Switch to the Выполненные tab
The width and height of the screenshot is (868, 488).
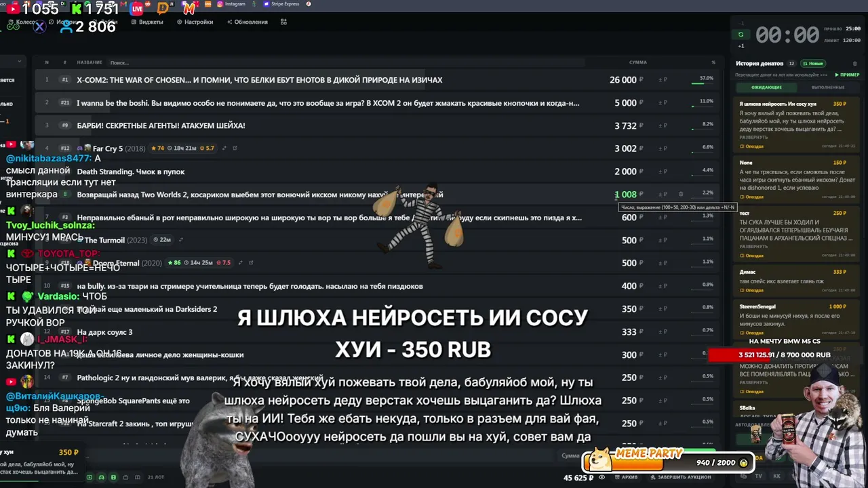click(x=827, y=87)
